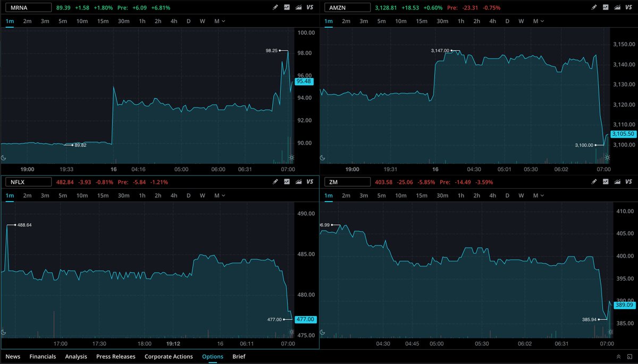Open M interval dropdown on NFLX chart
The width and height of the screenshot is (638, 364).
pos(220,196)
